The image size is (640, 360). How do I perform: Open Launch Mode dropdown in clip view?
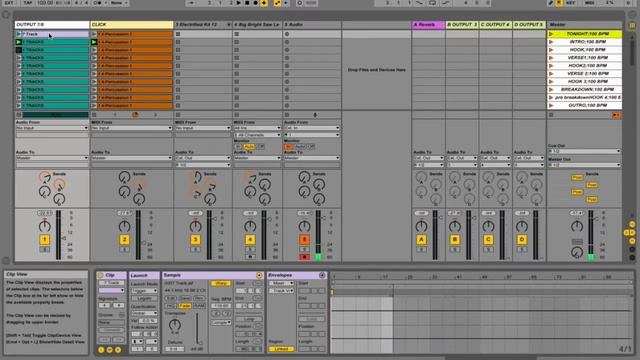coord(144,291)
